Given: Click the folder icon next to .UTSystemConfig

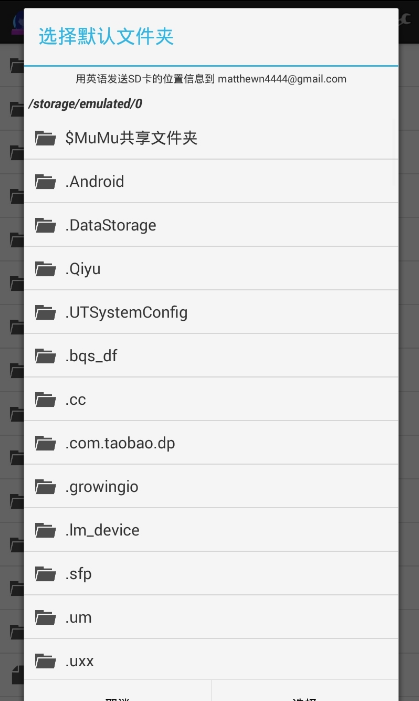Looking at the screenshot, I should point(45,312).
